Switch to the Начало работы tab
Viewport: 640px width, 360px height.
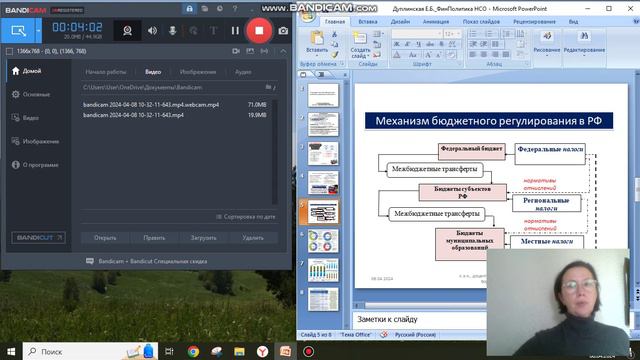tap(106, 72)
